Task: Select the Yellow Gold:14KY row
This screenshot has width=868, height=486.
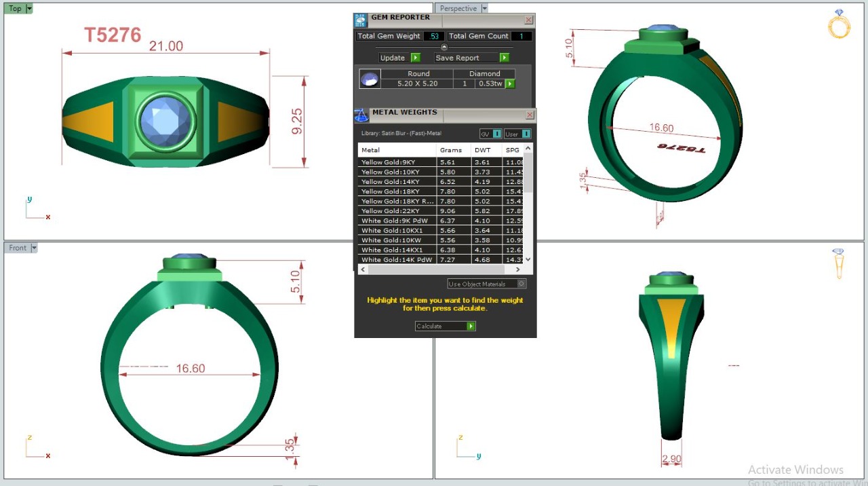Action: click(x=397, y=182)
